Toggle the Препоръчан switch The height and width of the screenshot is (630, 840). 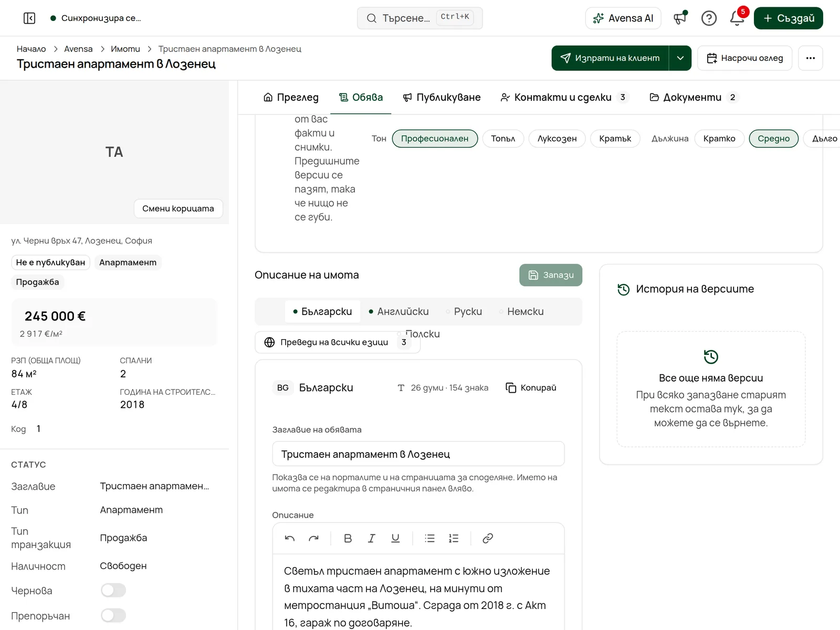pyautogui.click(x=113, y=615)
